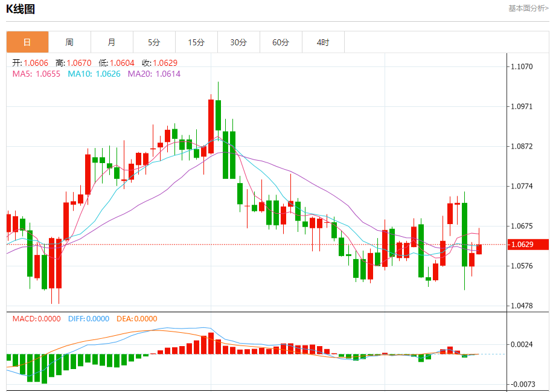
Task: Click the red 1.0629 current price tag
Action: [x=528, y=244]
